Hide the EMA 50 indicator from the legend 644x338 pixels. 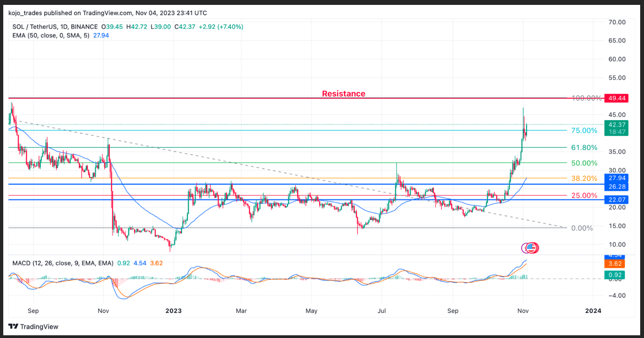(21, 34)
